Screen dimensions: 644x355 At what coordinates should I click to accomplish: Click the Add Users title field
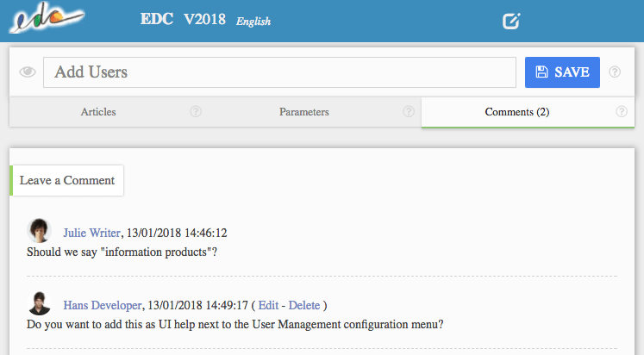279,72
